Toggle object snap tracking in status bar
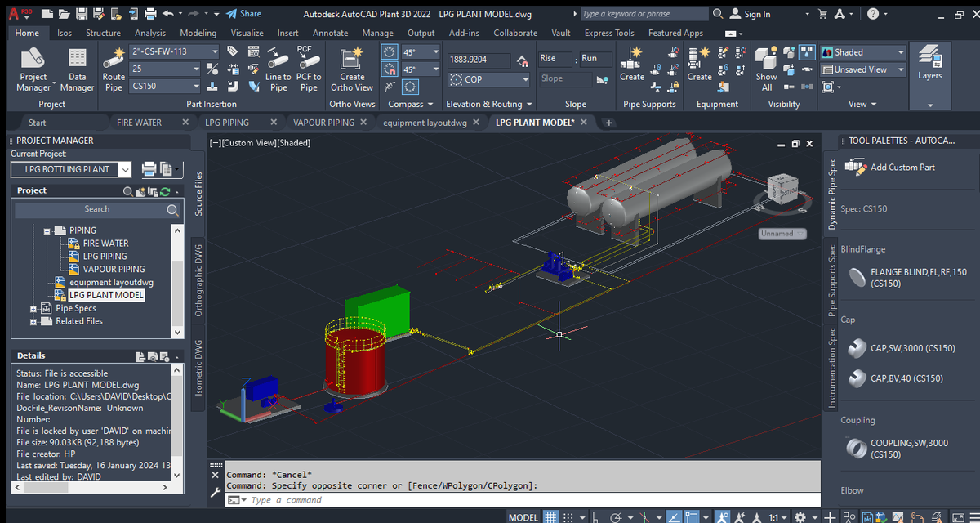 point(674,517)
